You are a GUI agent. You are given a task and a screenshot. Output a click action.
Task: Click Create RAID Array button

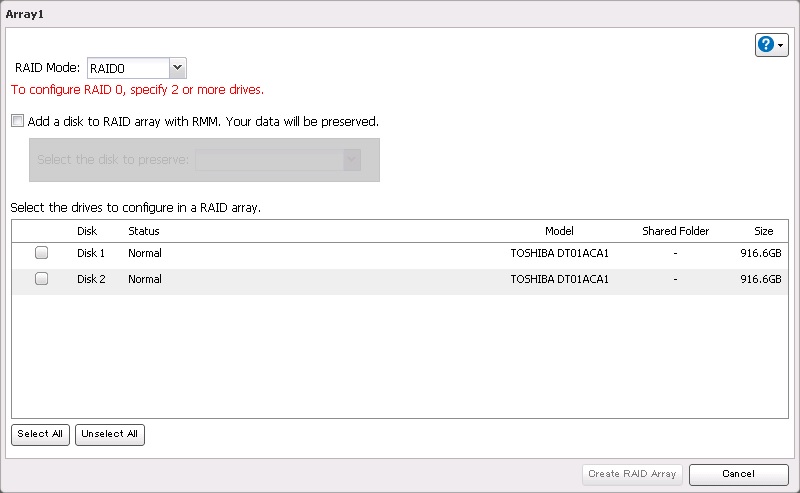tap(632, 474)
